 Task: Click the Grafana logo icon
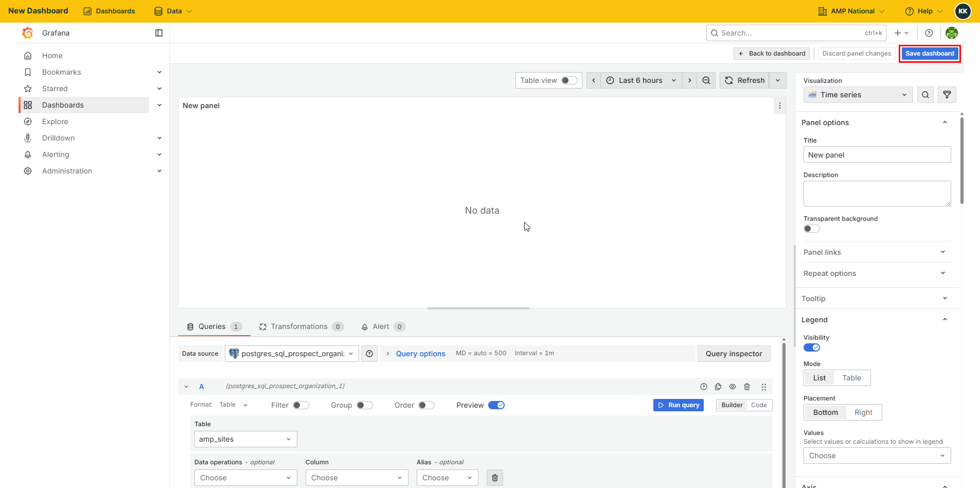pos(28,33)
